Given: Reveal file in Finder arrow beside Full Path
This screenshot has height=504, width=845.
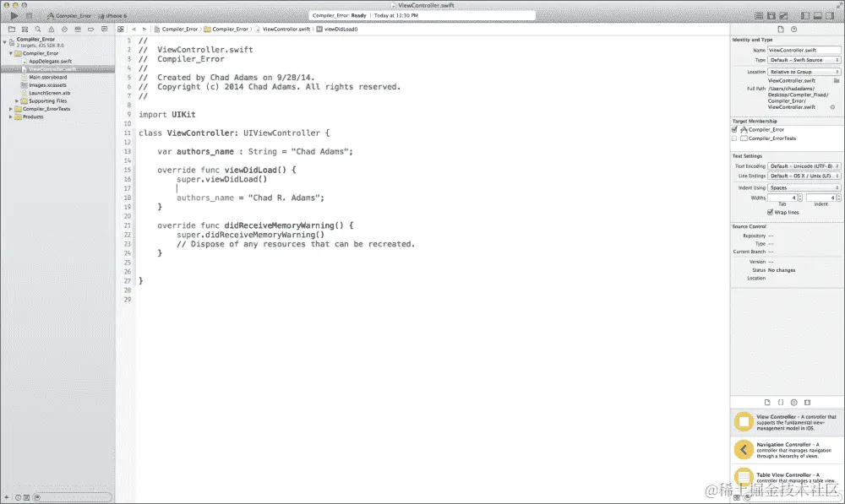Looking at the screenshot, I should (832, 107).
